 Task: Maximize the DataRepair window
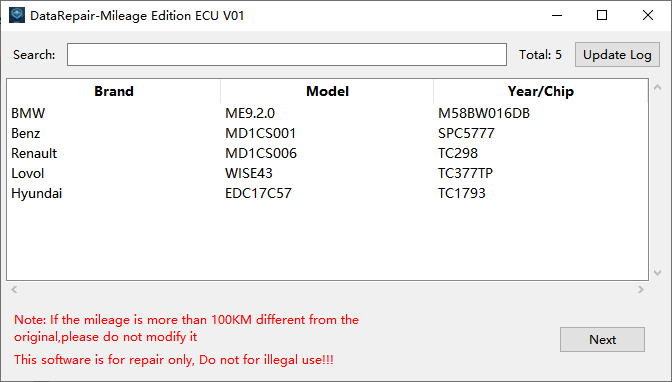point(602,15)
